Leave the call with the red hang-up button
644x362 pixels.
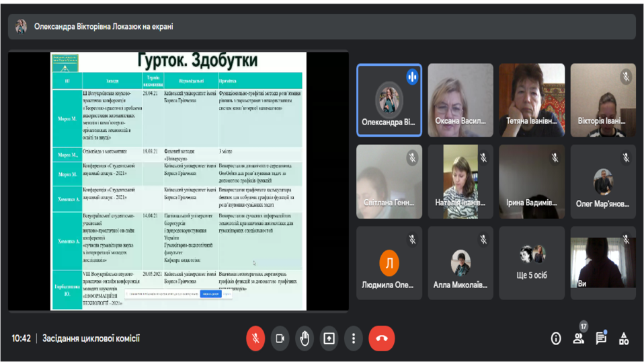point(382,338)
